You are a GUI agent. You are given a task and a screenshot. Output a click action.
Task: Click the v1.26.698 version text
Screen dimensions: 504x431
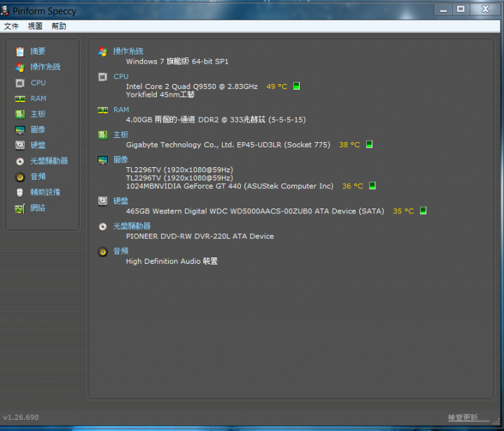click(21, 417)
